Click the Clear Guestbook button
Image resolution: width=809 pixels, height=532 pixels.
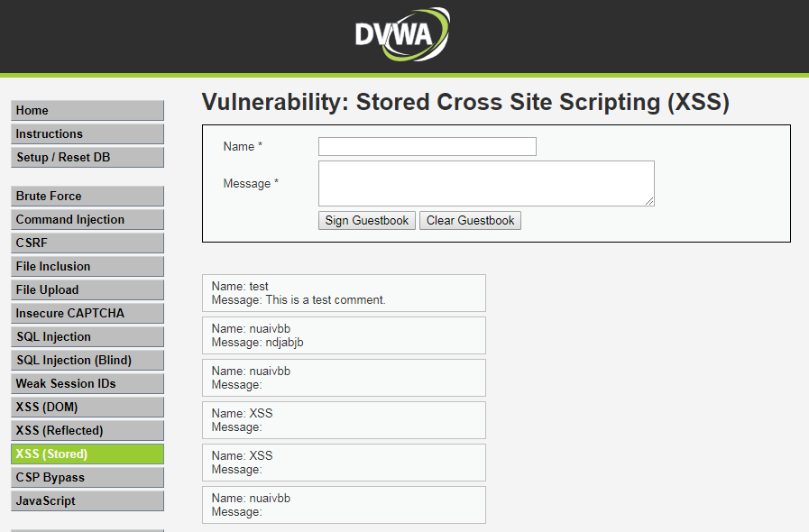point(470,220)
